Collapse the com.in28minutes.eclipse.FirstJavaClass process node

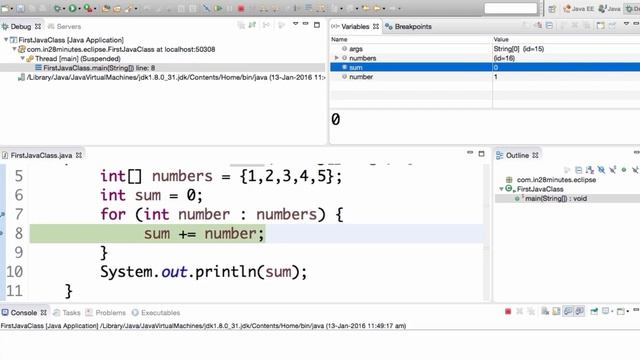click(x=14, y=49)
